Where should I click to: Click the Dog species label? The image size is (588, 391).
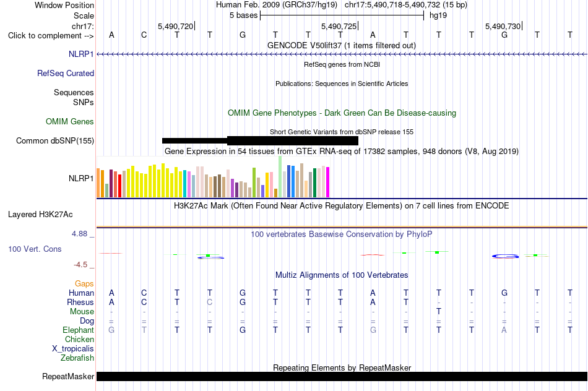[87, 321]
